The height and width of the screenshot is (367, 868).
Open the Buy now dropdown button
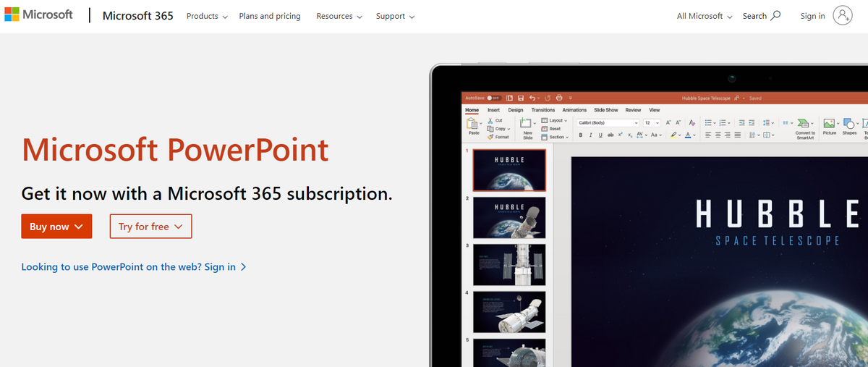56,227
